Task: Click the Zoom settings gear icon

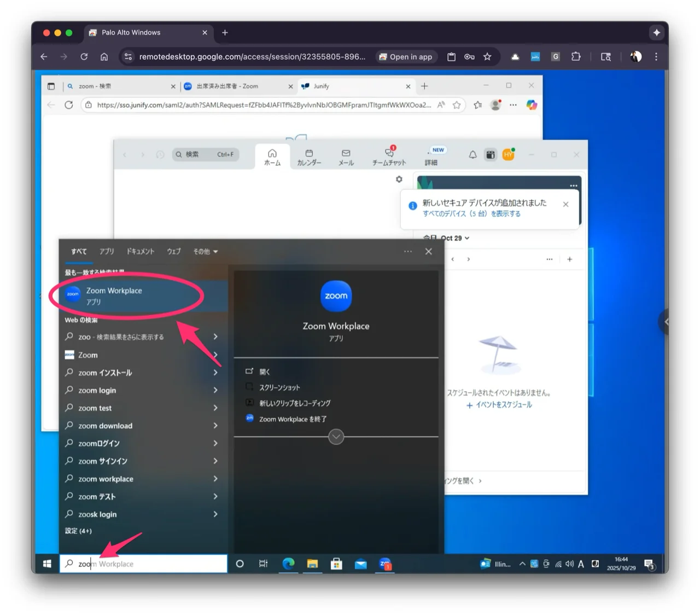Action: coord(399,179)
